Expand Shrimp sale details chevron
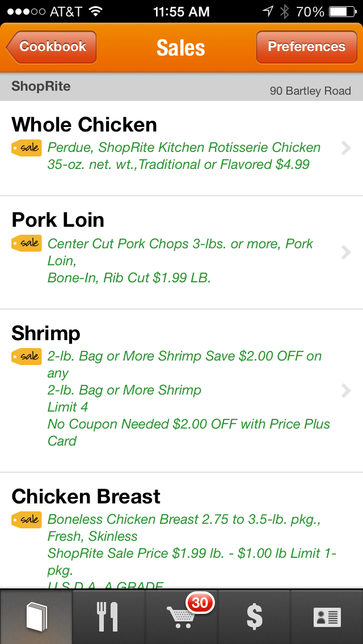The width and height of the screenshot is (363, 644). click(x=346, y=391)
